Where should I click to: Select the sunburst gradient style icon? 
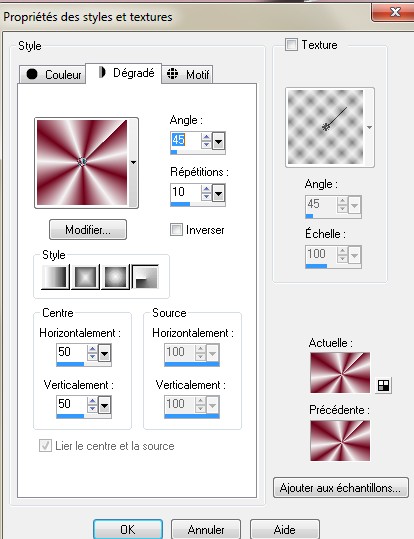(x=115, y=277)
